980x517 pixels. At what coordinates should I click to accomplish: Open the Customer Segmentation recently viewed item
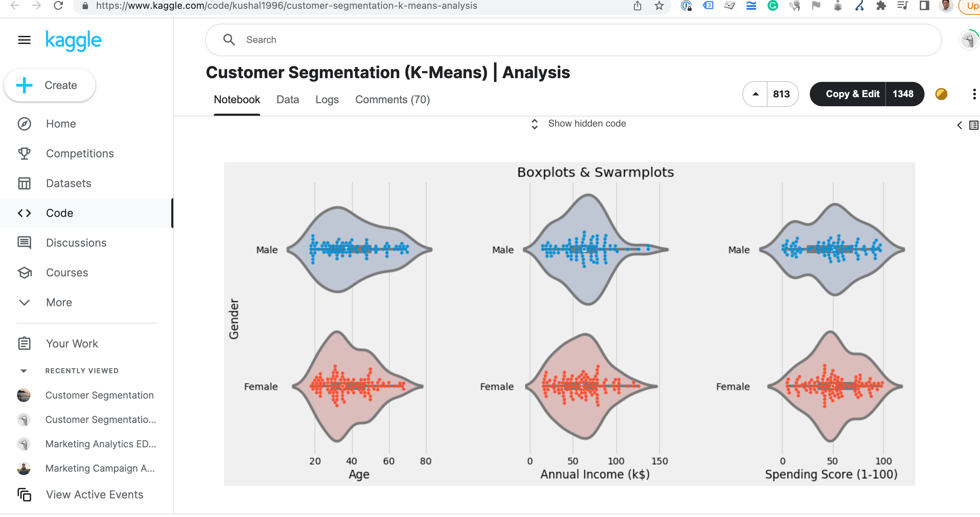click(100, 395)
